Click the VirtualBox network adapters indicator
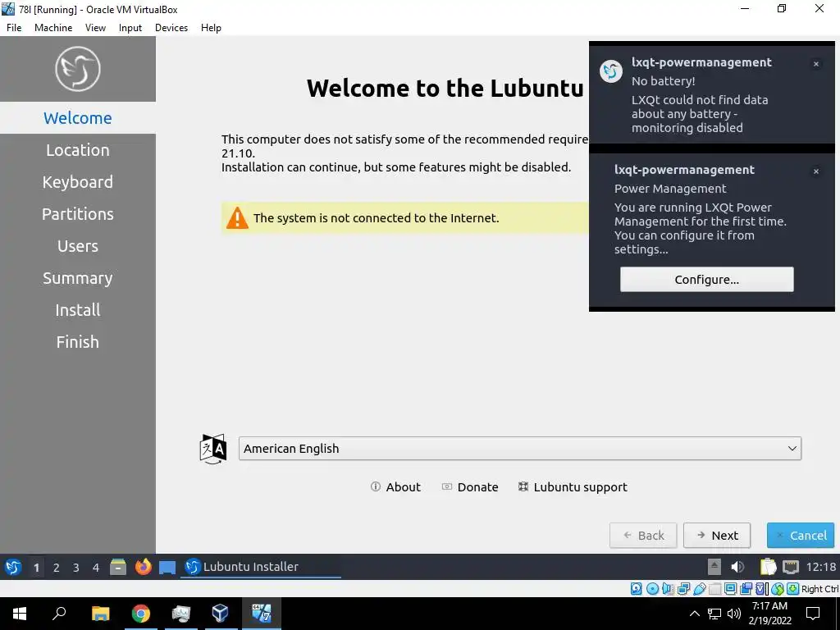This screenshot has width=840, height=630. tap(683, 589)
